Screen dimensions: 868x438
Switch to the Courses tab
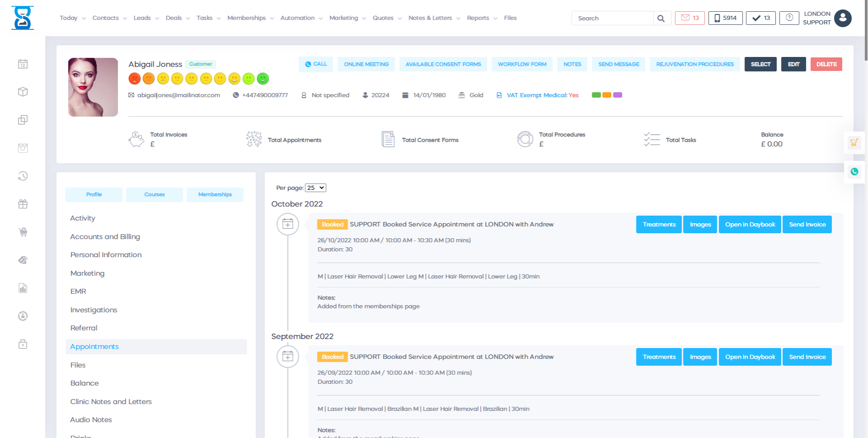[154, 195]
